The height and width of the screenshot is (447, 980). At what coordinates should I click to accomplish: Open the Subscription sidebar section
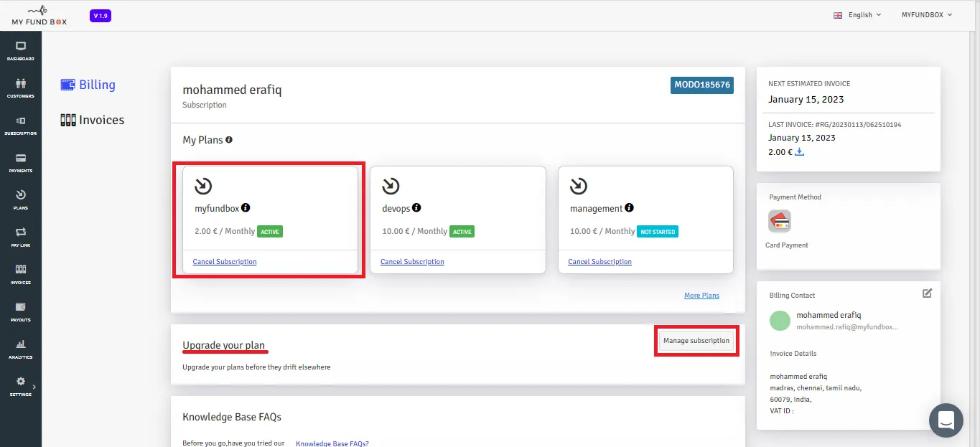click(20, 126)
